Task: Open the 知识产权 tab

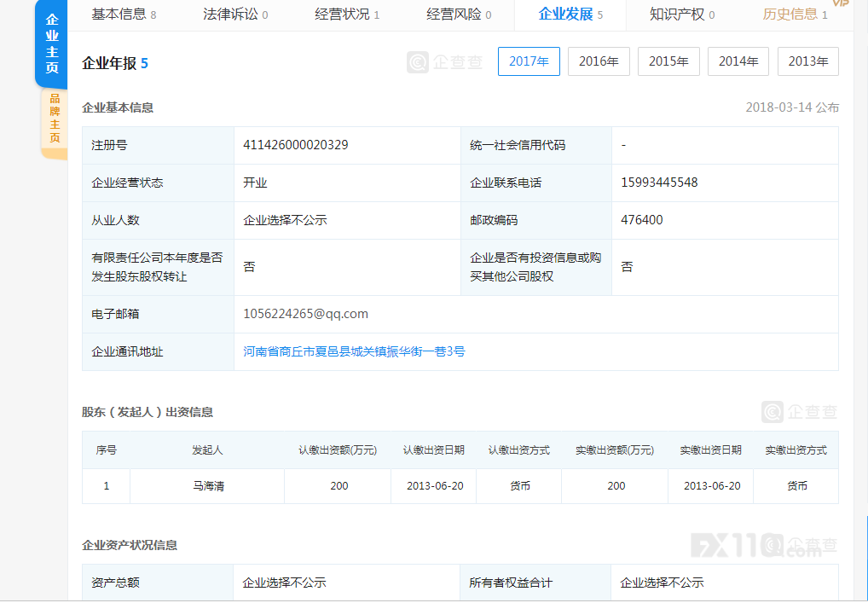Action: click(682, 14)
